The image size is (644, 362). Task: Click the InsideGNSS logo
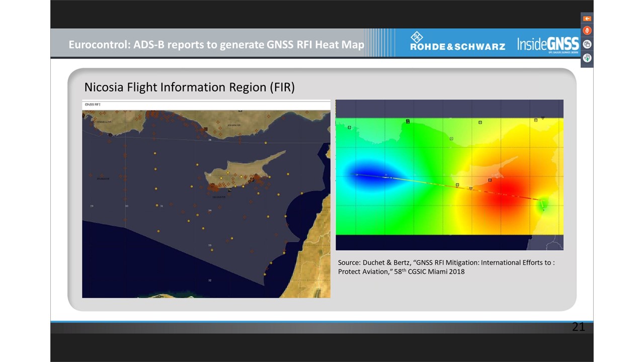(x=548, y=44)
